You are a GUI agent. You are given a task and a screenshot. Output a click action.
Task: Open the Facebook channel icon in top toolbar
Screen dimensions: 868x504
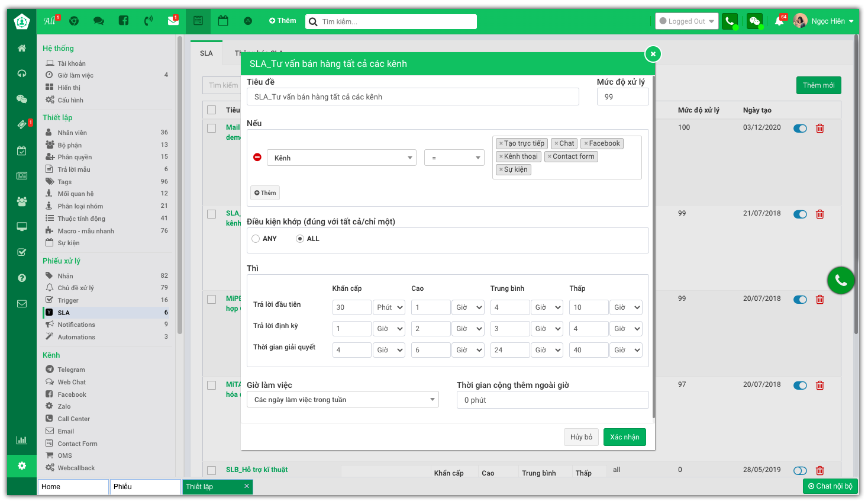tap(124, 21)
